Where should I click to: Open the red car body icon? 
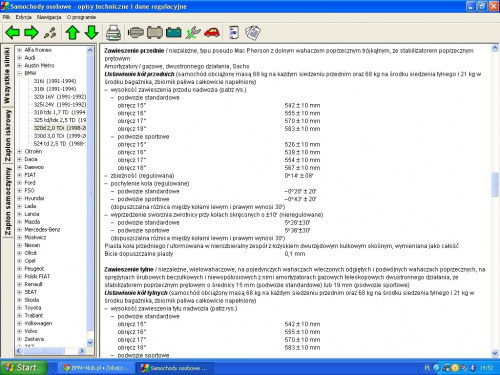(212, 33)
